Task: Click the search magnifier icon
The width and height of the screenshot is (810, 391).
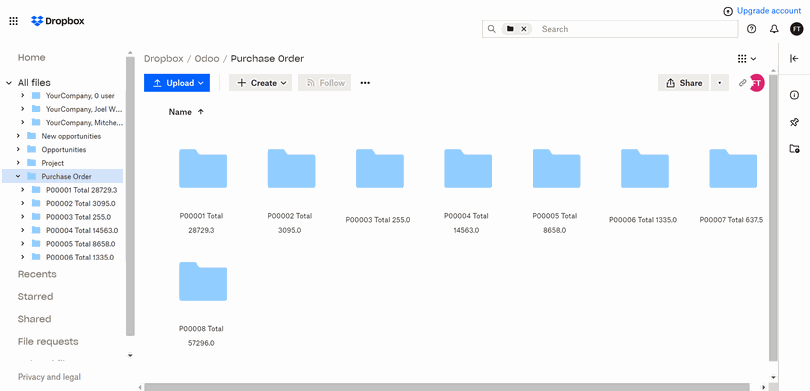Action: pyautogui.click(x=491, y=29)
